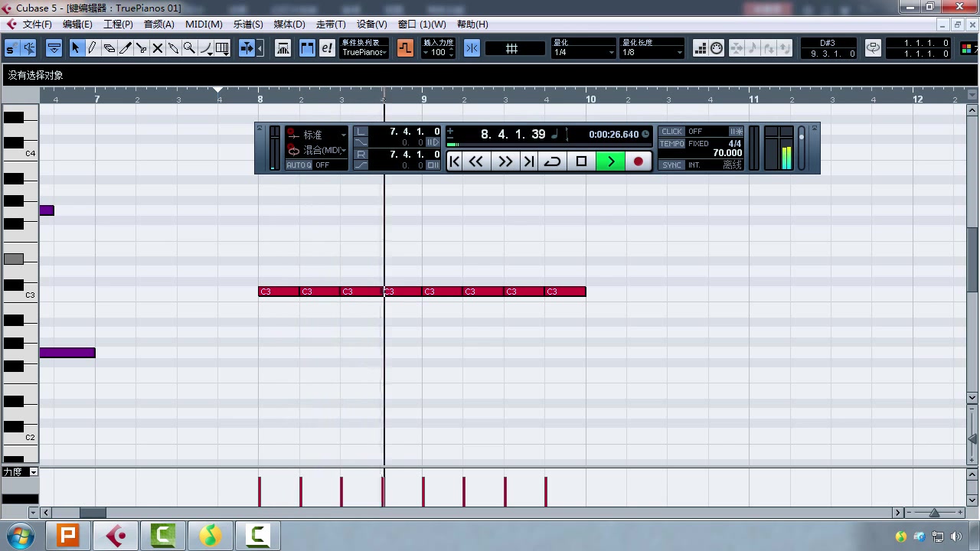Toggle the orange Independent Track Loop button
The height and width of the screenshot is (551, 980).
click(x=405, y=48)
